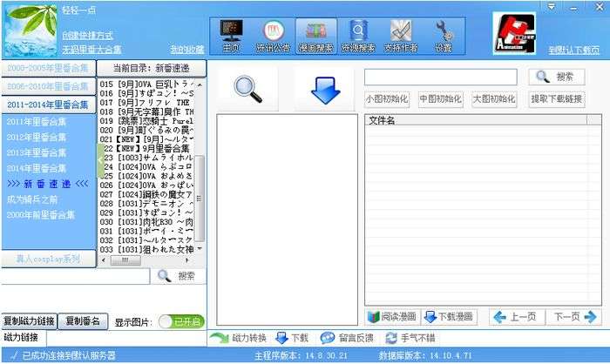Click 提取下载链接 extract download links
The height and width of the screenshot is (364, 610).
point(557,99)
